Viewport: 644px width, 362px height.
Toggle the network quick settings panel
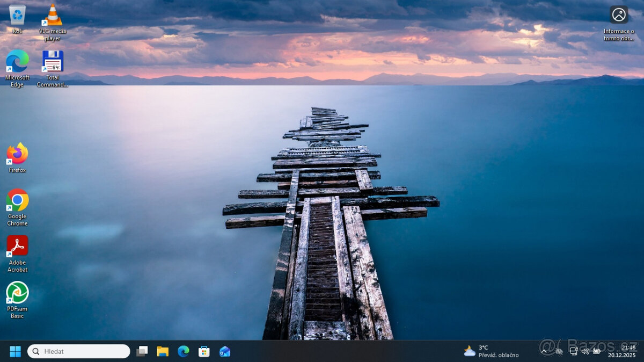tap(574, 351)
